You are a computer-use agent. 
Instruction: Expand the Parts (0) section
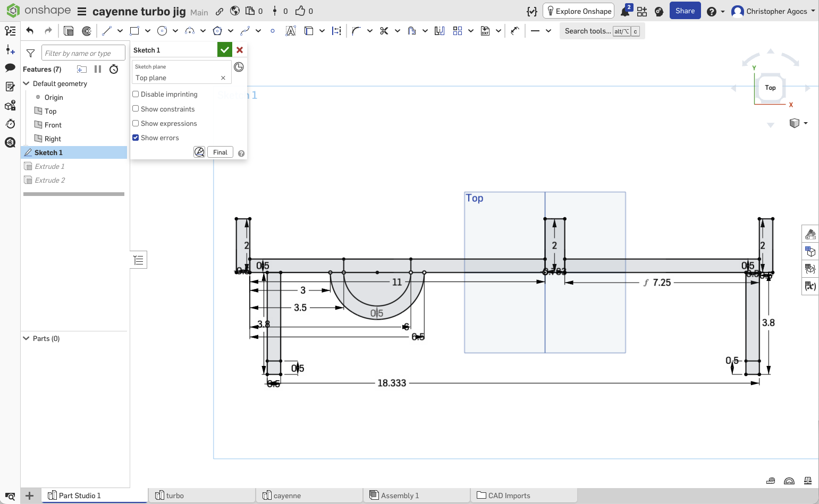(26, 338)
